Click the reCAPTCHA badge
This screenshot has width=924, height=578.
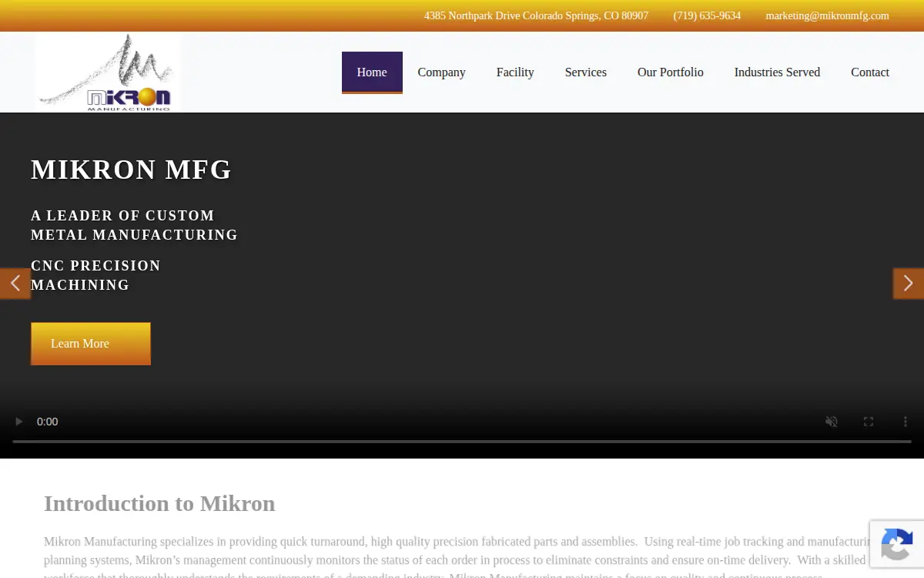tap(897, 544)
